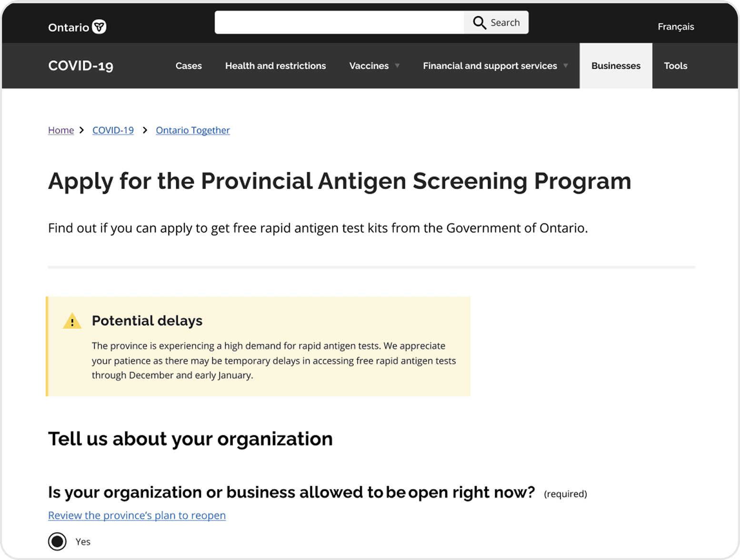Viewport: 740px width, 560px height.
Task: Click the yellow warning triangle icon
Action: click(x=72, y=321)
